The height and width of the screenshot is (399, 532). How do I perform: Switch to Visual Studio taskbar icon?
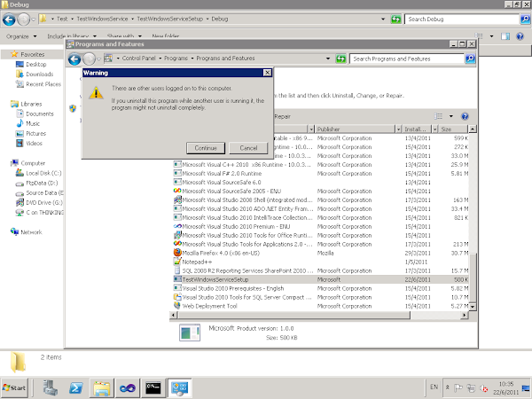[128, 387]
